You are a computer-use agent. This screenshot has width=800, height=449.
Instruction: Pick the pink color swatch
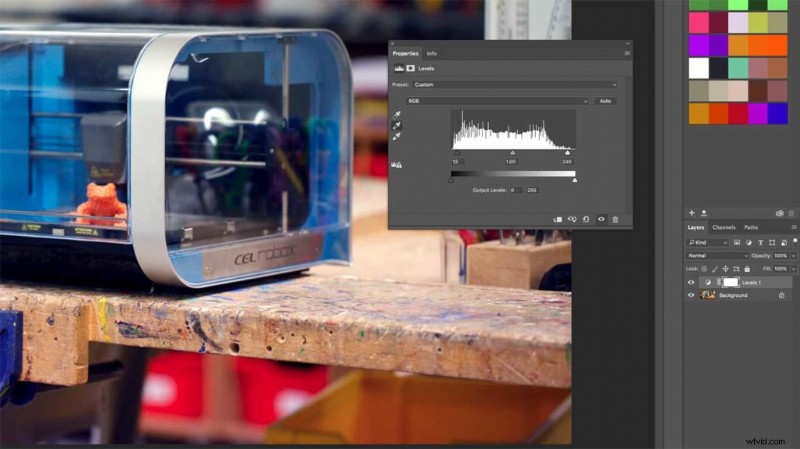pos(698,23)
